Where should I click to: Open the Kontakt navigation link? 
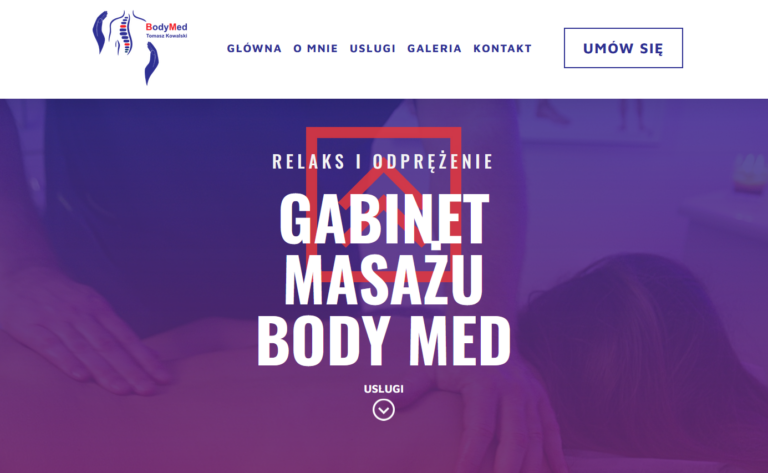[x=503, y=48]
